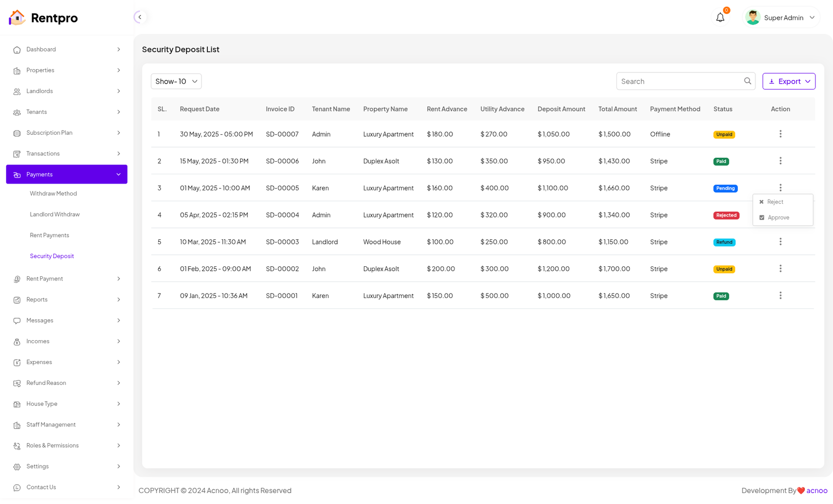833x504 pixels.
Task: Click the Pending status badge
Action: [x=725, y=188]
